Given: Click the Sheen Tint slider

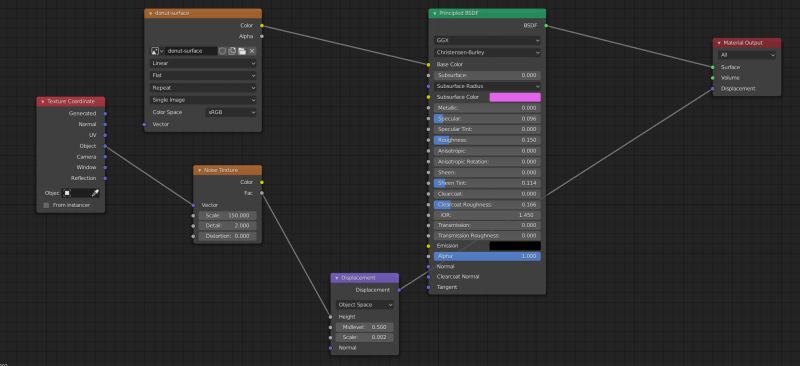Looking at the screenshot, I should [487, 183].
